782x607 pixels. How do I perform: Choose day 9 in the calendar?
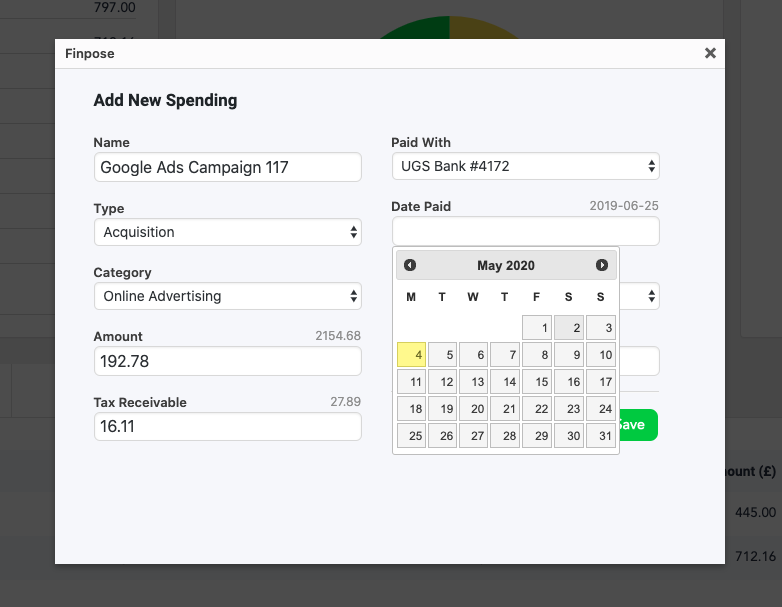[x=569, y=355]
